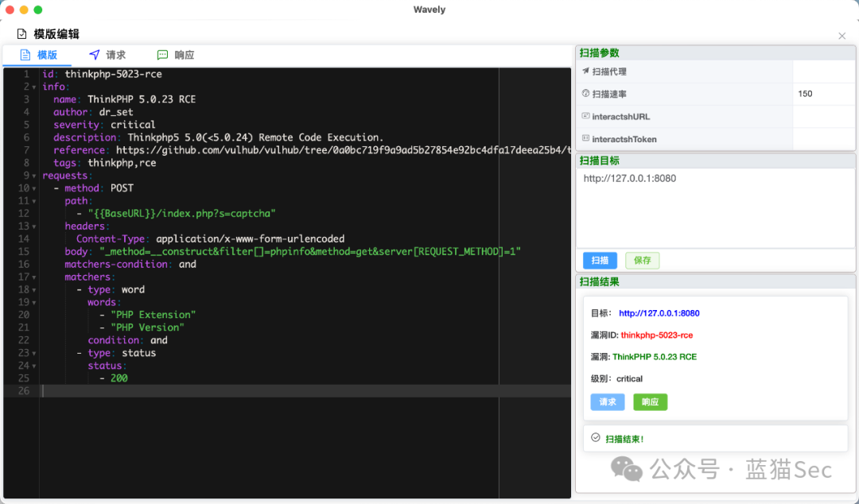859x504 pixels.
Task: Click the word "PHP Extension"
Action: (154, 315)
